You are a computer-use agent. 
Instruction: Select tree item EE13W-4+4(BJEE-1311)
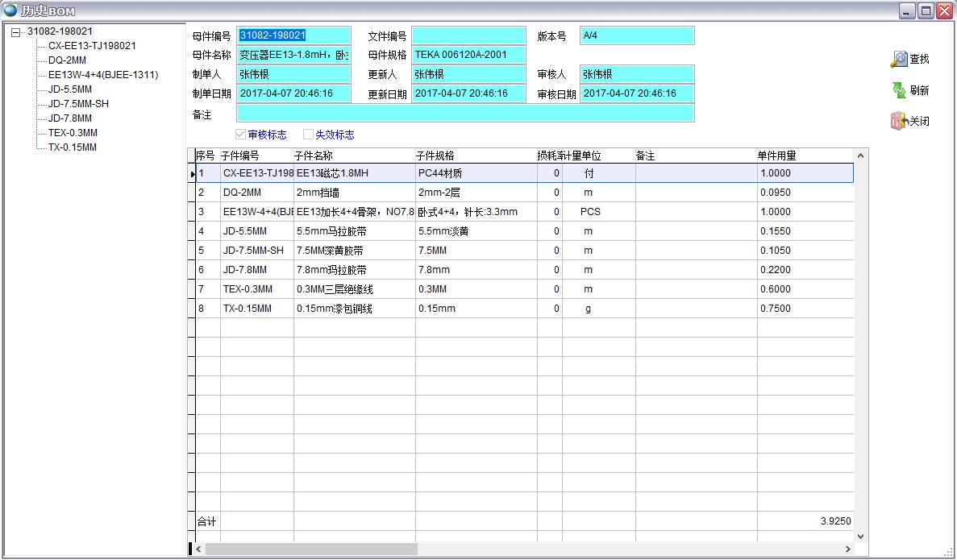102,75
